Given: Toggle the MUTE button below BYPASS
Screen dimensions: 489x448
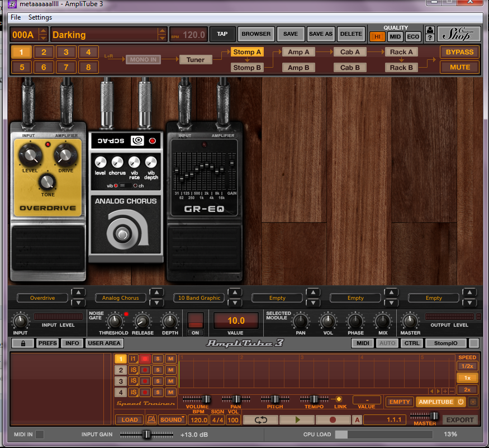Looking at the screenshot, I should (460, 67).
